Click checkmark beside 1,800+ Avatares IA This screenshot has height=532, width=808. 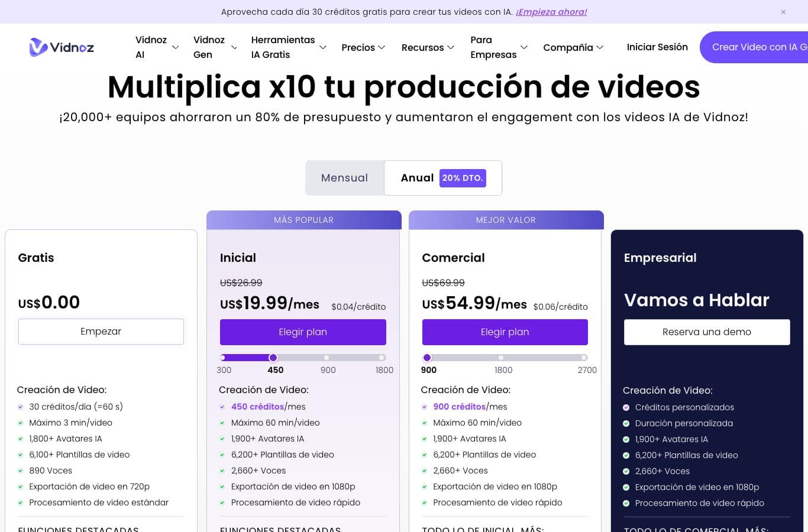pyautogui.click(x=21, y=439)
